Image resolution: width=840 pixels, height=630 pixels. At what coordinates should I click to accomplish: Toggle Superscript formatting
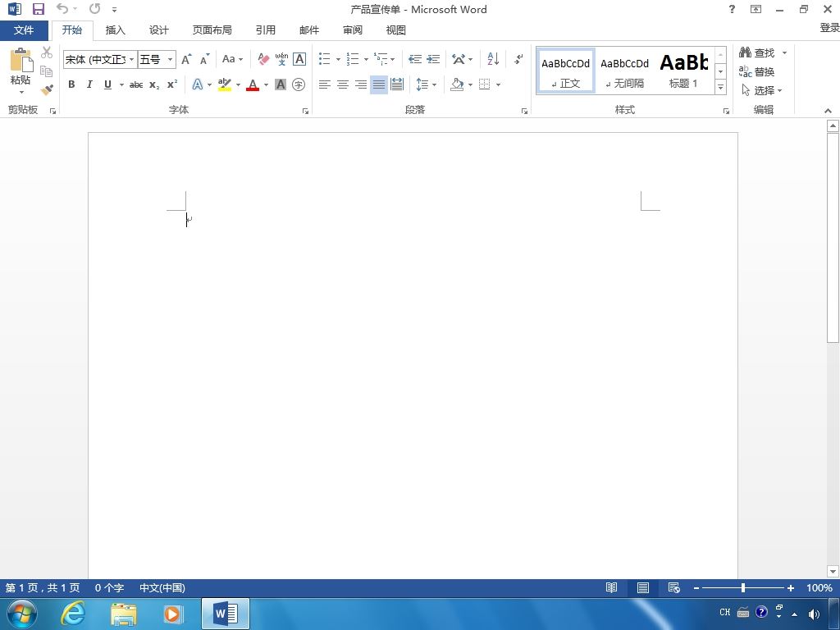coord(172,84)
